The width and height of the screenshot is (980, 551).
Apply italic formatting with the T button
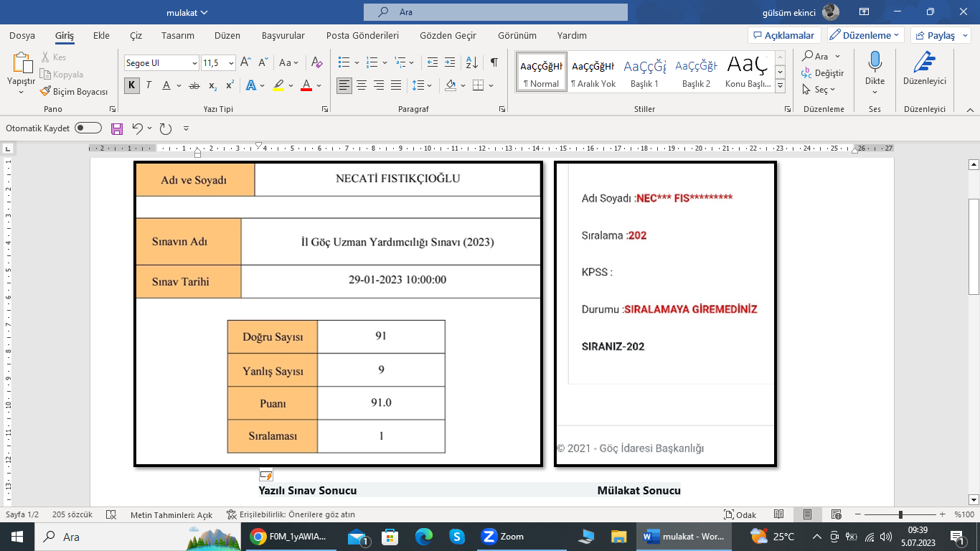(149, 85)
